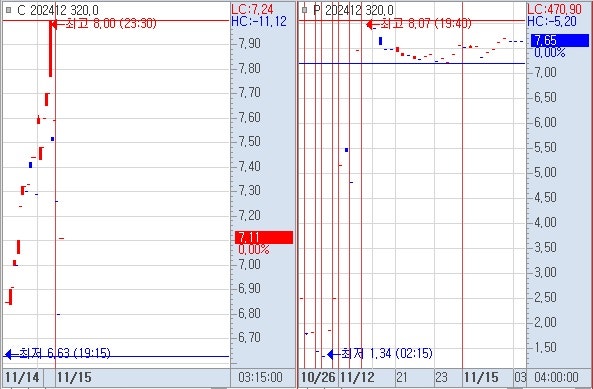Click the HC:-5.20 indicator on put chart
593x389 pixels.
click(x=552, y=22)
